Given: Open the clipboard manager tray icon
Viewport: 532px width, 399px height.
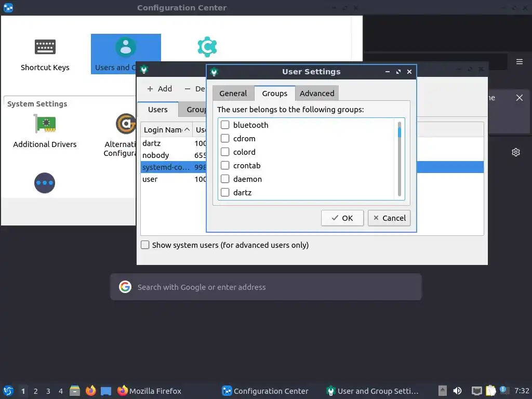Looking at the screenshot, I should 490,391.
